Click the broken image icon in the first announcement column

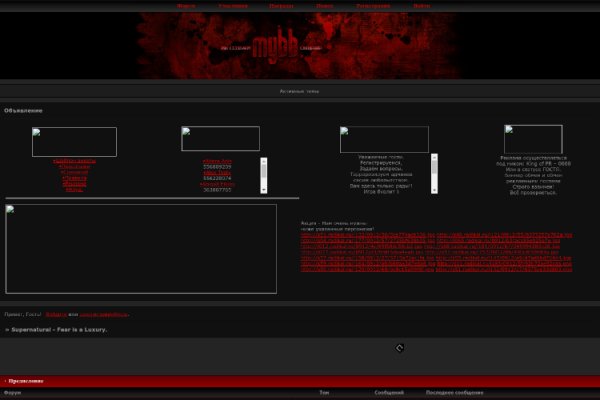74,142
